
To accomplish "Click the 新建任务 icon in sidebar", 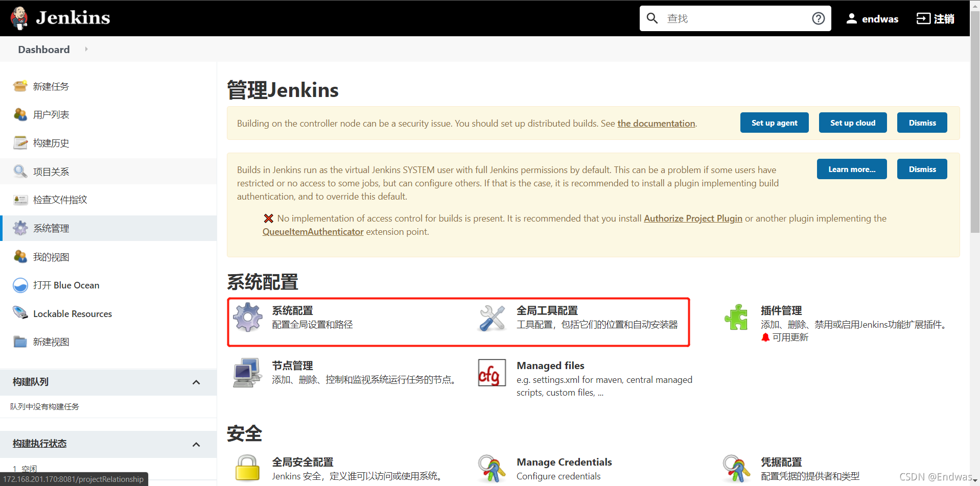I will [x=20, y=86].
